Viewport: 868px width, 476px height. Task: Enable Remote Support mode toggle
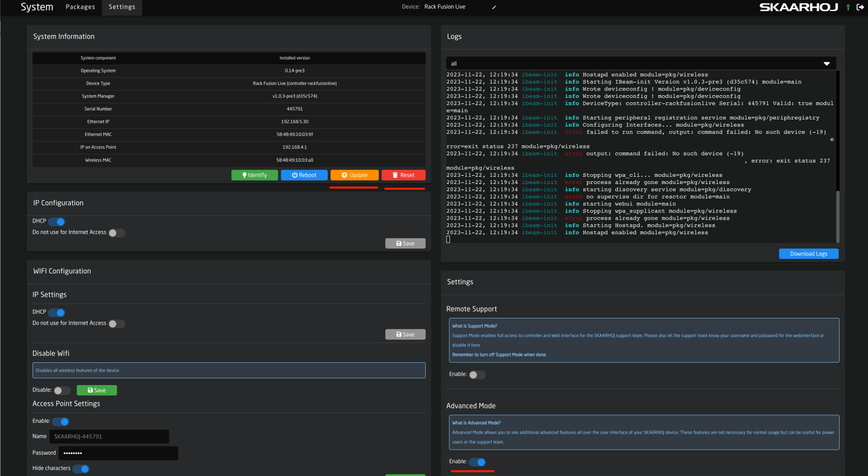point(477,375)
